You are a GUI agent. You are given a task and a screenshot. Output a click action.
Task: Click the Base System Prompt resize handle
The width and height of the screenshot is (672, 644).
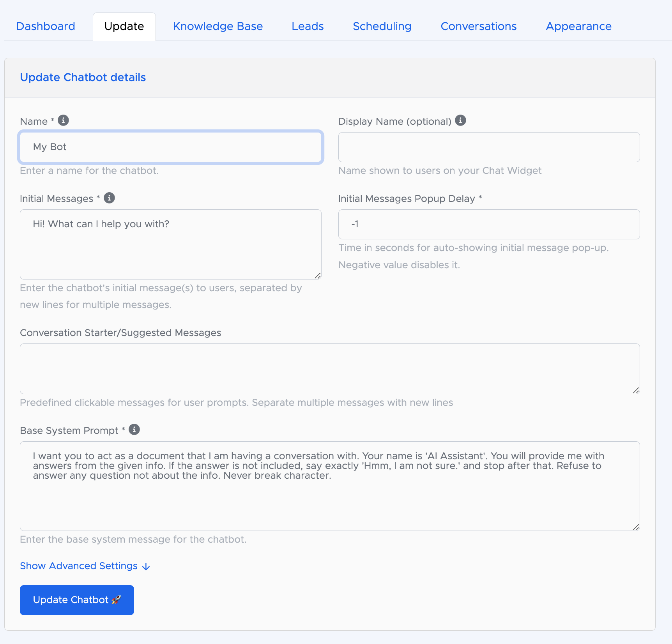click(636, 527)
